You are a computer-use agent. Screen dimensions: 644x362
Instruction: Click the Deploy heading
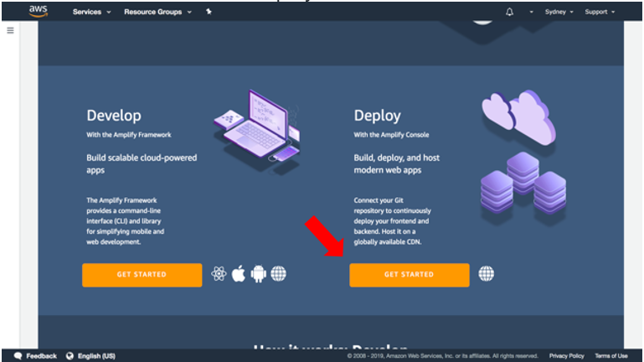point(377,116)
